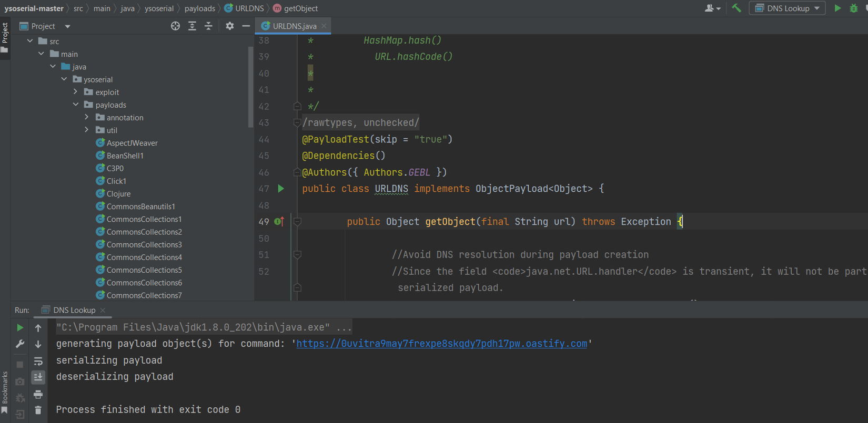Screen dimensions: 868x423
Task: Collapse the payloads folder
Action: coord(76,105)
